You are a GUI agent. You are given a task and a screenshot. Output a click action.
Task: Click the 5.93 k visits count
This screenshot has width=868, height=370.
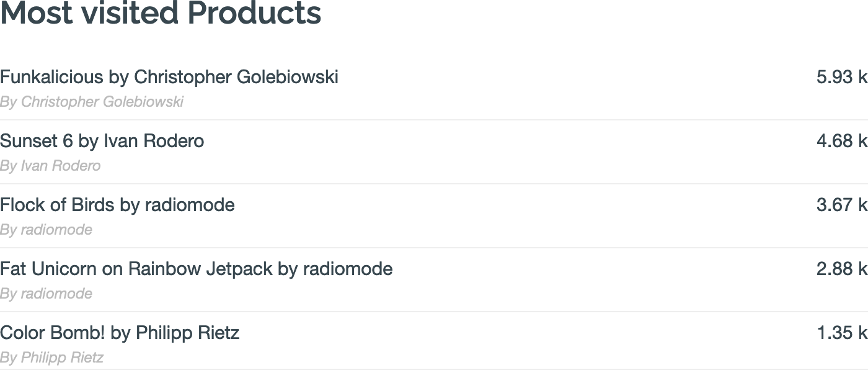coord(841,77)
